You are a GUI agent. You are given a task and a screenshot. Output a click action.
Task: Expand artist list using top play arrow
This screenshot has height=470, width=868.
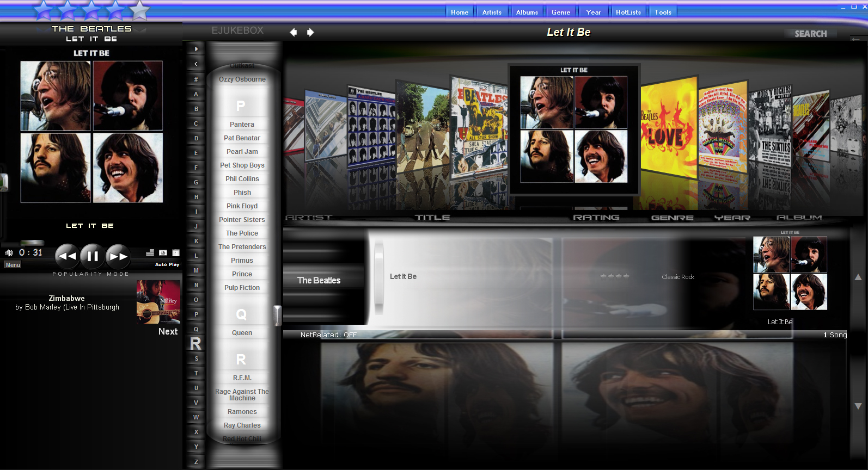click(x=196, y=49)
